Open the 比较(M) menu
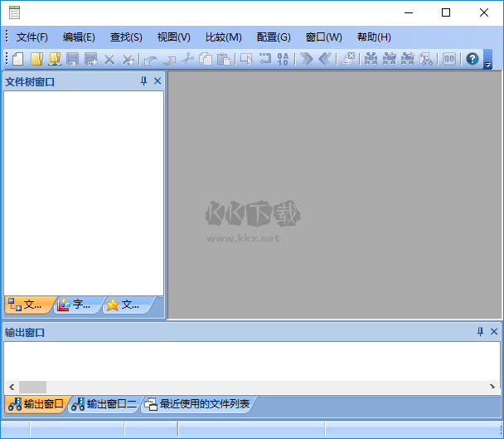504x439 pixels. (223, 37)
